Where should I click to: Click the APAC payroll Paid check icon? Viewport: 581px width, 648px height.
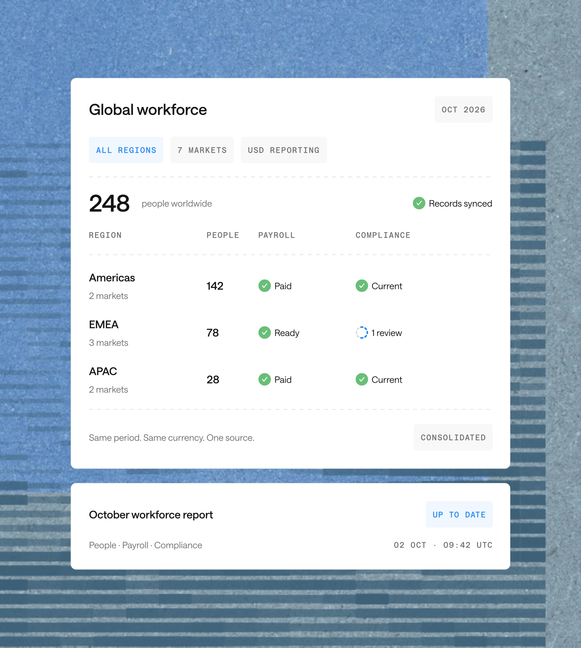[264, 379]
